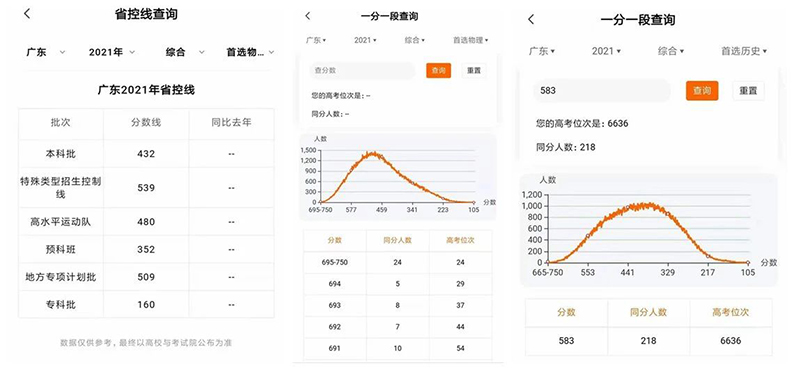The height and width of the screenshot is (370, 794).
Task: Open 2021 dropdown in middle screen
Action: pyautogui.click(x=365, y=40)
